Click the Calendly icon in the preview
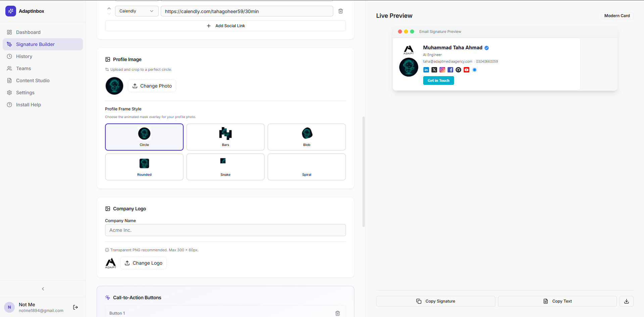The height and width of the screenshot is (317, 644). (x=475, y=70)
